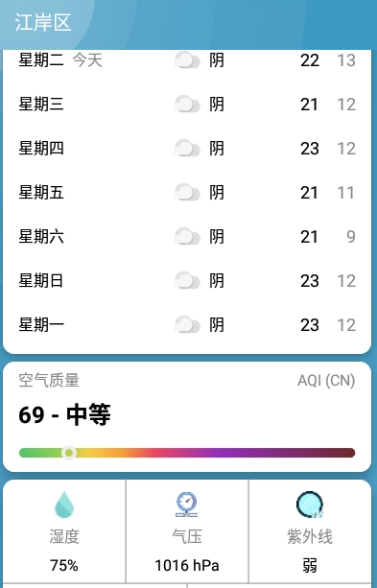This screenshot has width=377, height=588.
Task: Click the 69 - 中等 air quality value
Action: click(x=64, y=414)
